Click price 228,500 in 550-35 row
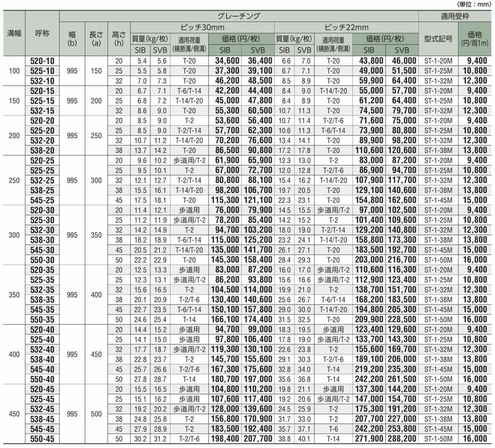 [402, 320]
